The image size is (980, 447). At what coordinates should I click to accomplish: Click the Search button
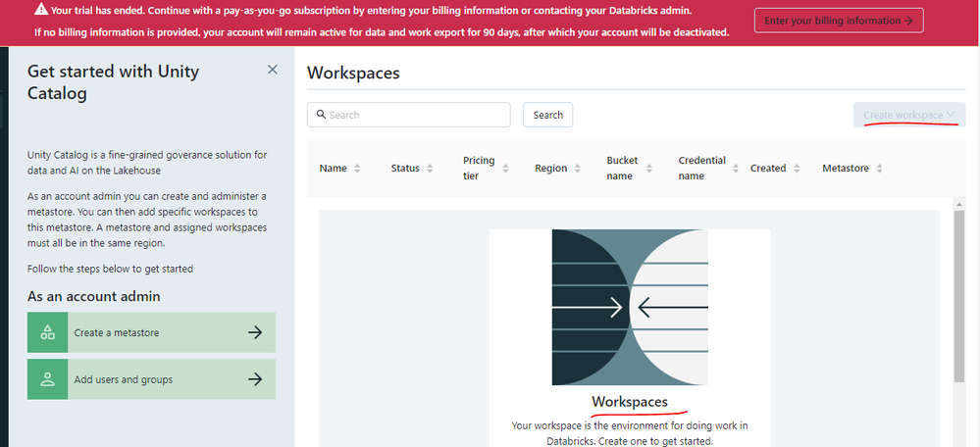[548, 115]
